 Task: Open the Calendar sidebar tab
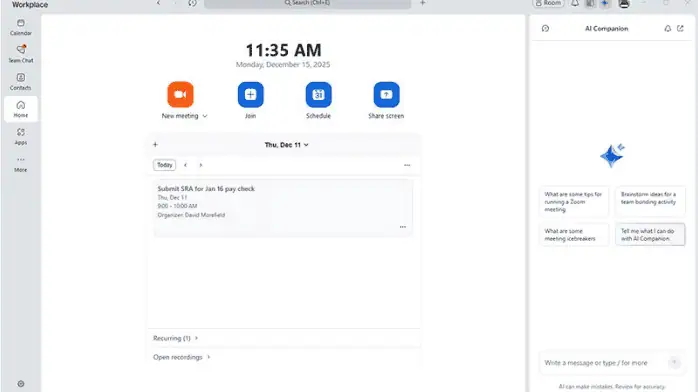point(20,27)
